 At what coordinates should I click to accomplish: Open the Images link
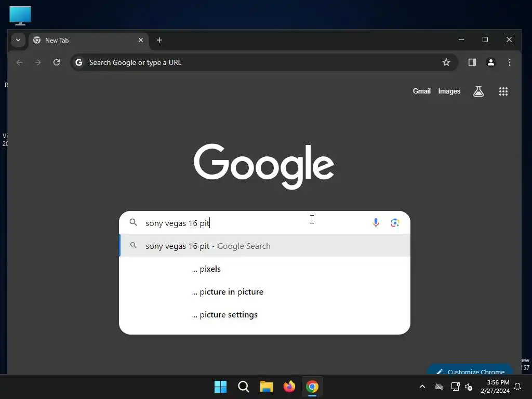[x=449, y=91]
